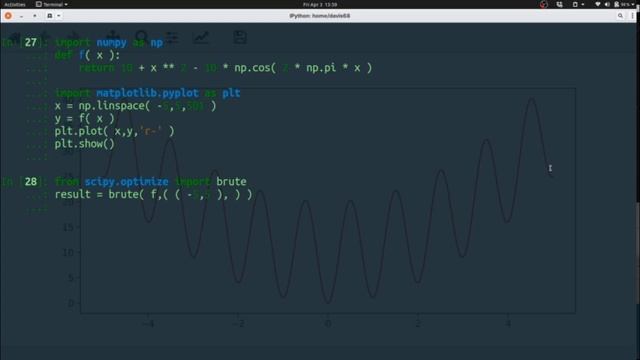Viewport: 640px width, 360px height.
Task: Open the Terminal app menu in top bar
Action: [x=52, y=4]
